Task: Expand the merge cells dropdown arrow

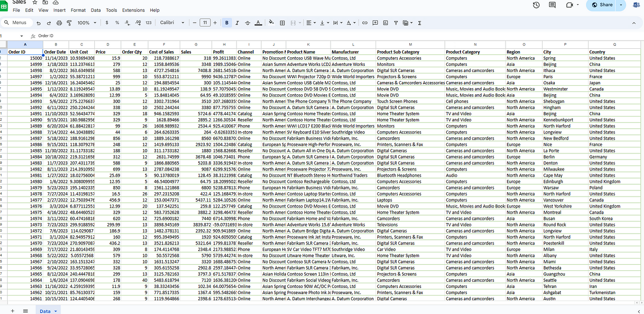Action: 300,23
